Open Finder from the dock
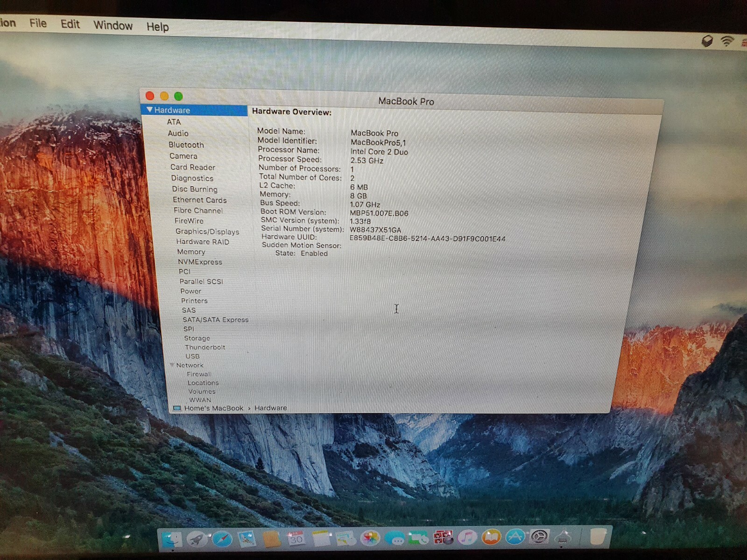The width and height of the screenshot is (747, 560). click(x=172, y=540)
